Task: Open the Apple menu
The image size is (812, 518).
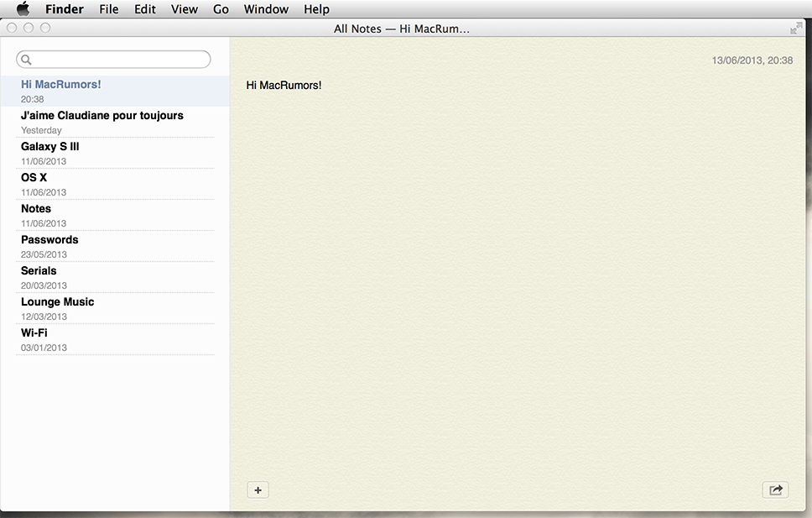Action: pos(23,8)
